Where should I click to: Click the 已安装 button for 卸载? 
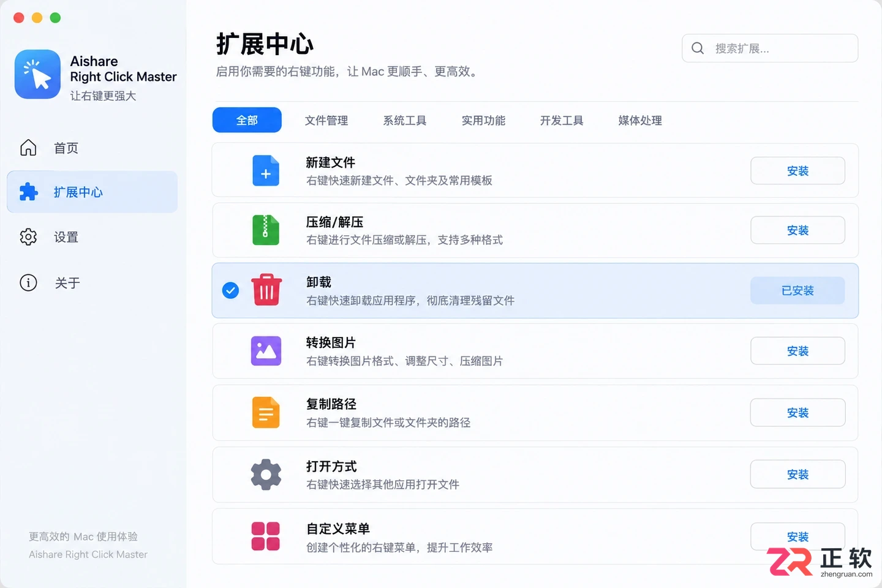click(797, 290)
